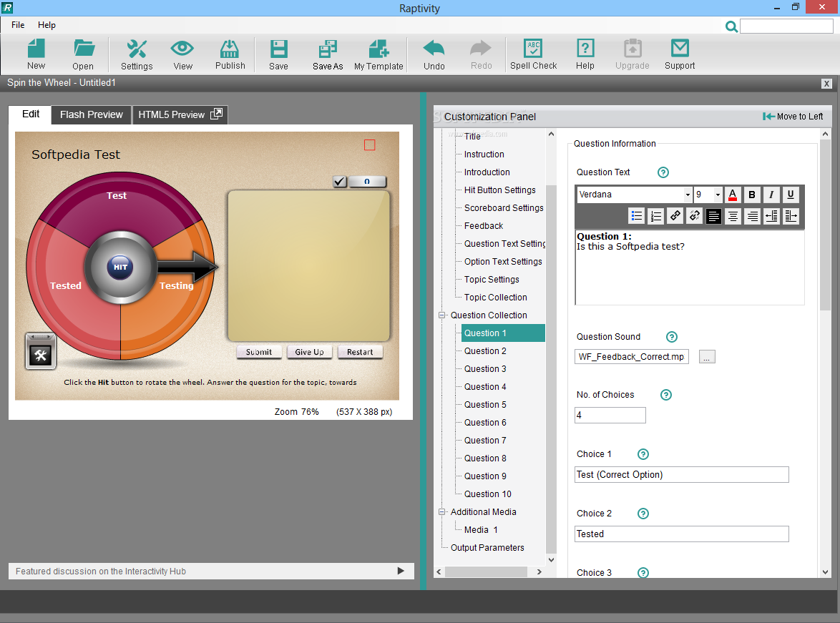Apply italic formatting to question text
Screen dimensions: 840x623
coord(771,195)
